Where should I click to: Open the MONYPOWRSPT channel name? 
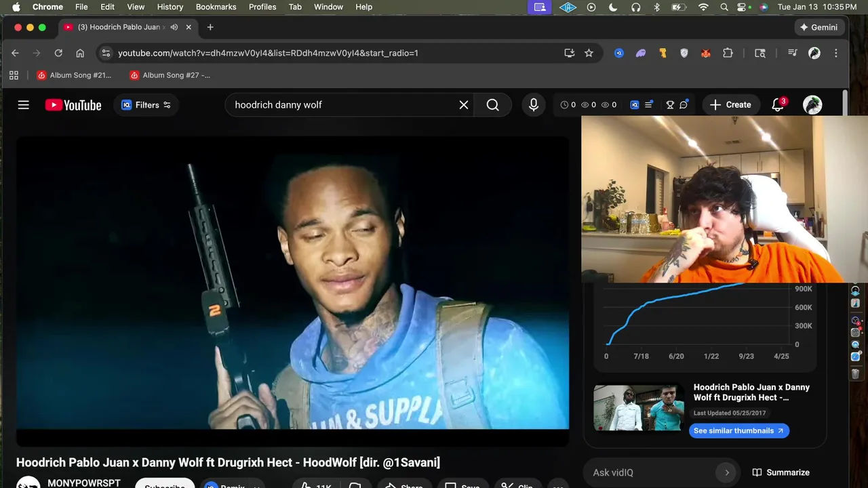(x=84, y=483)
